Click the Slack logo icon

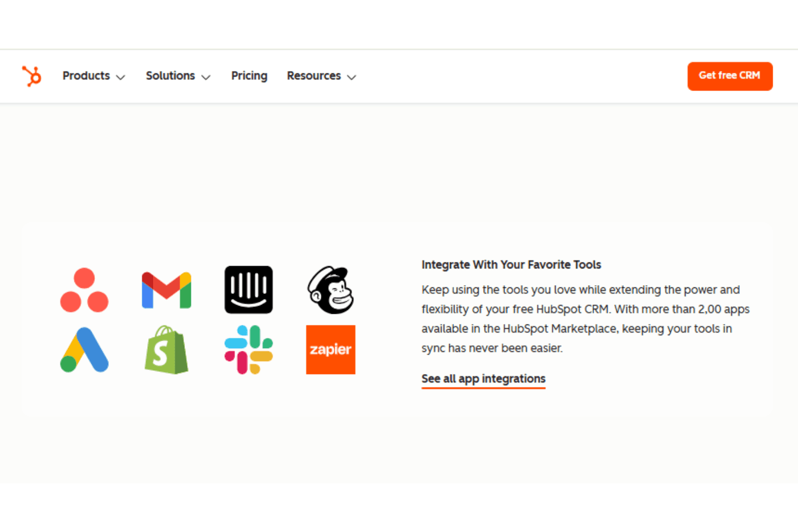tap(249, 350)
